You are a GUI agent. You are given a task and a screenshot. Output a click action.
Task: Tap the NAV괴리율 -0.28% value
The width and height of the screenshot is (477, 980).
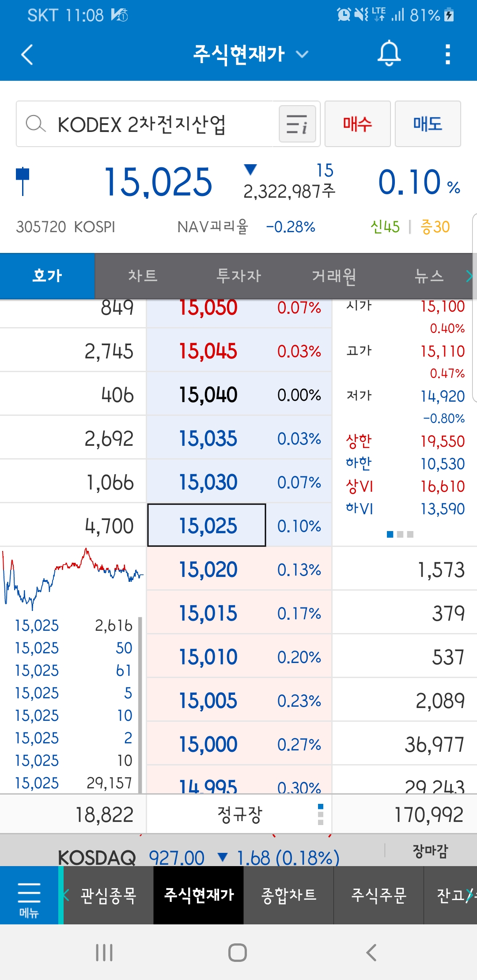pyautogui.click(x=291, y=227)
